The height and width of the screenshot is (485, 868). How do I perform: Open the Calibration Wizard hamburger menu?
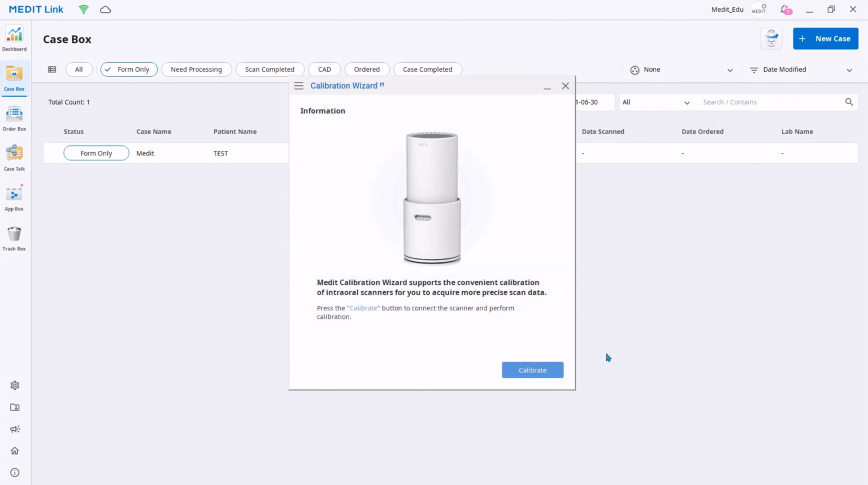299,86
